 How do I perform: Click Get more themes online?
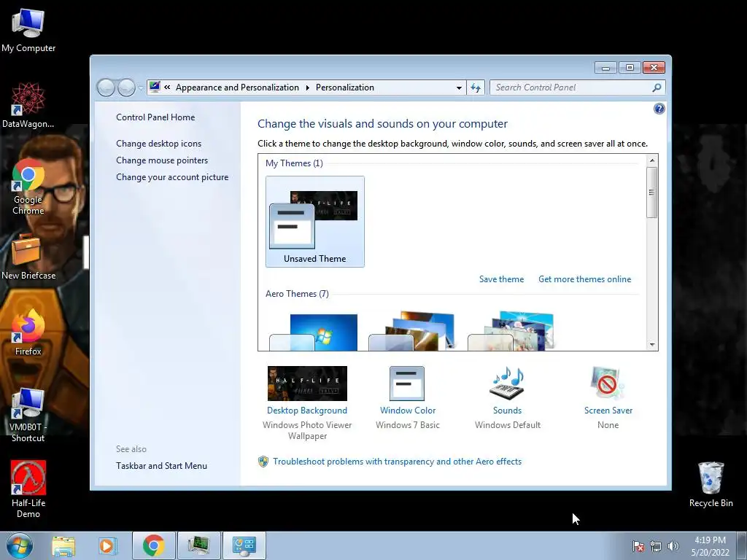[584, 279]
